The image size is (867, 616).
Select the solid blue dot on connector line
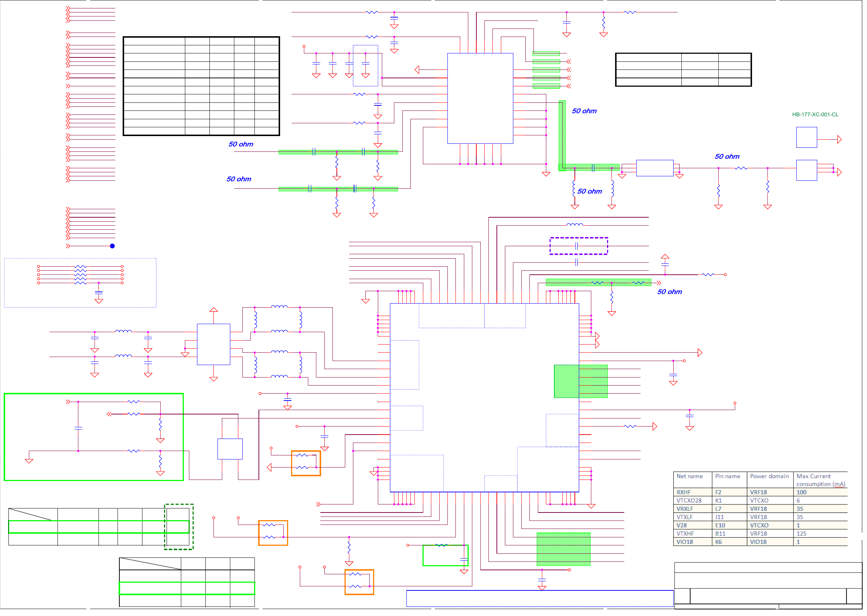[x=112, y=246]
